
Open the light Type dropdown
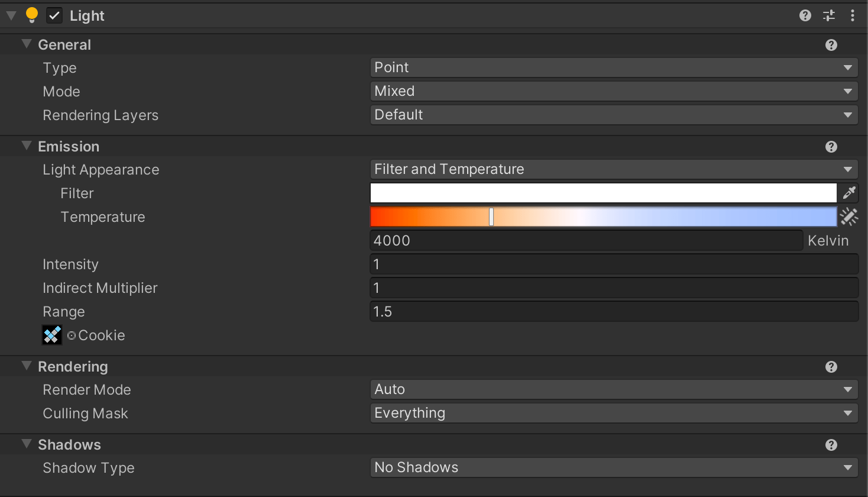tap(614, 67)
